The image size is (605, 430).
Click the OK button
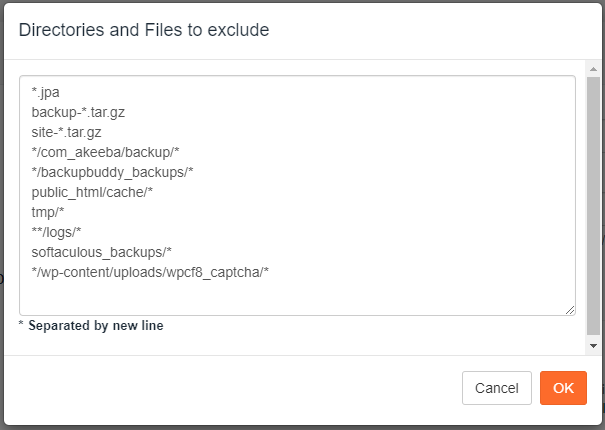click(563, 388)
